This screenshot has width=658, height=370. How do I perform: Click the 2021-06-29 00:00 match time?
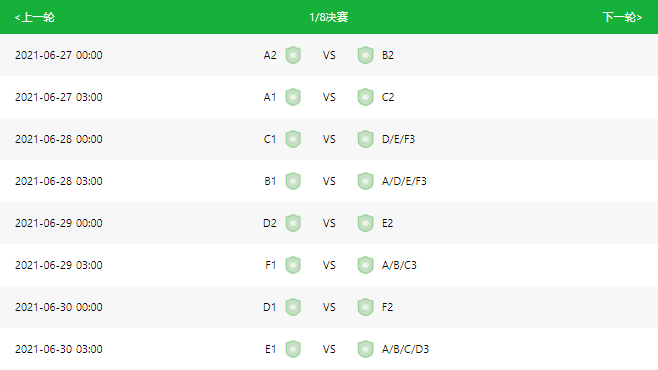pyautogui.click(x=59, y=223)
